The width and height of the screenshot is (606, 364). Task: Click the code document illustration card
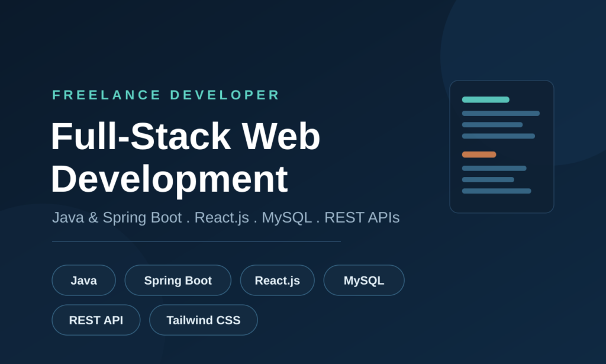pyautogui.click(x=502, y=146)
